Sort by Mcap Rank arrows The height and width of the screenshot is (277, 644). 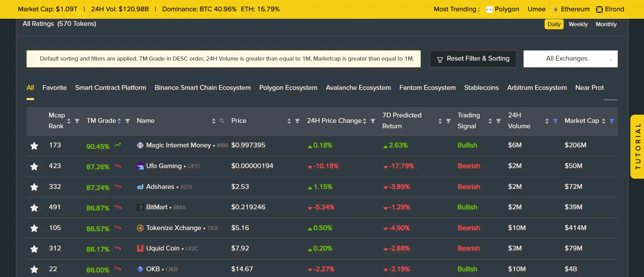pyautogui.click(x=69, y=121)
